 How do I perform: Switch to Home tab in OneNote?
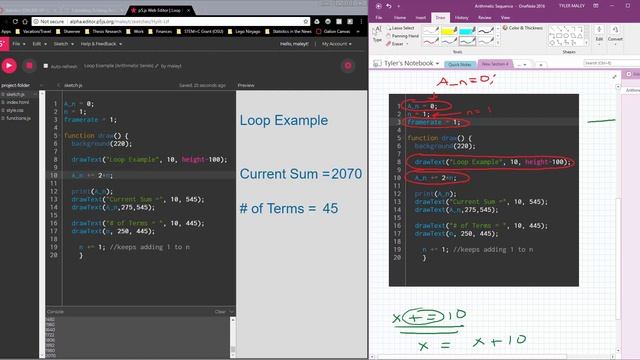tap(400, 18)
